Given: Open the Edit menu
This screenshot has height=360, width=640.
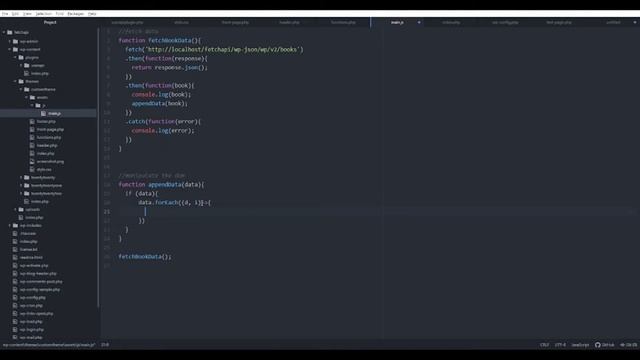Looking at the screenshot, I should [15, 14].
